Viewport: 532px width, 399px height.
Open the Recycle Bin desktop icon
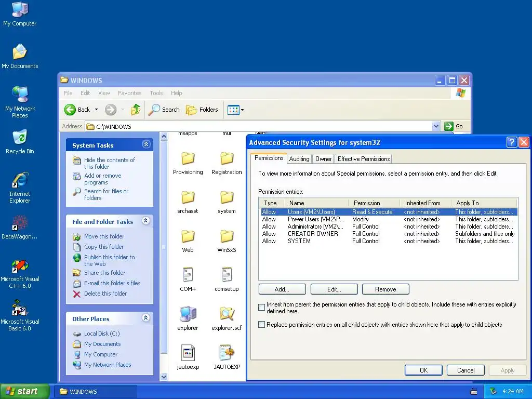click(20, 142)
